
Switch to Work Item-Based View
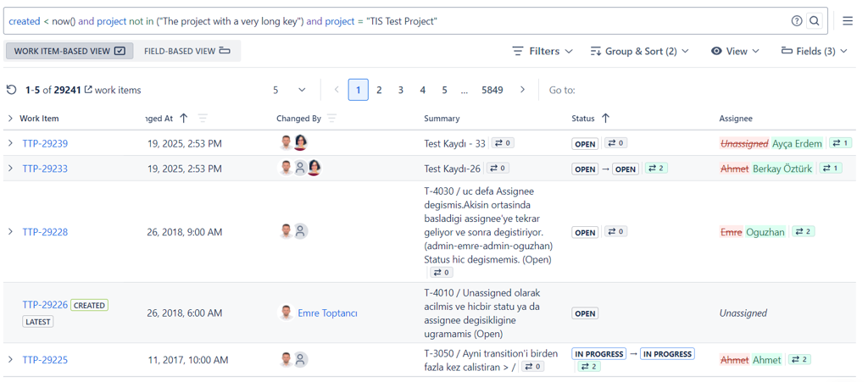pyautogui.click(x=70, y=51)
